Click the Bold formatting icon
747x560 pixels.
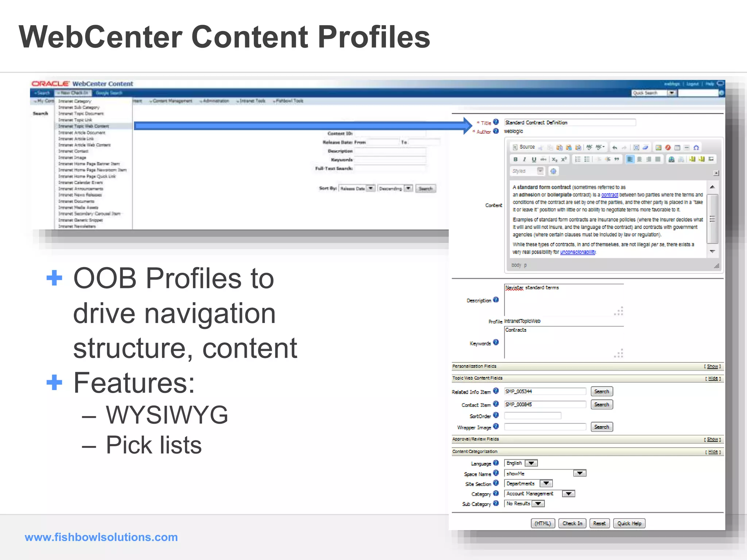(x=515, y=159)
